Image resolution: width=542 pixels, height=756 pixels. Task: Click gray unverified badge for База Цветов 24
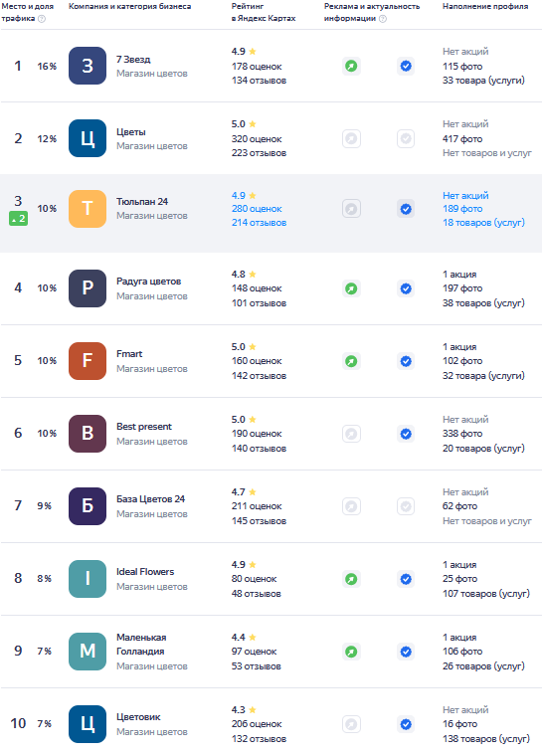406,506
